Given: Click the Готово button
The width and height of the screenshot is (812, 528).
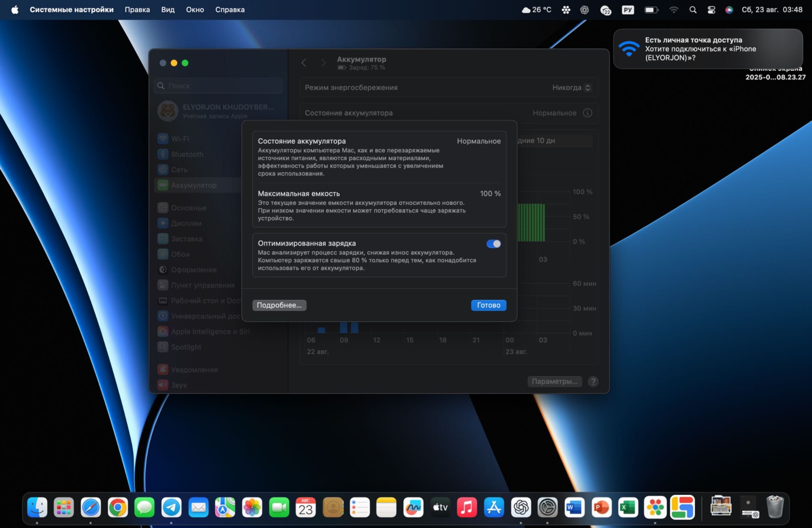Looking at the screenshot, I should 488,305.
